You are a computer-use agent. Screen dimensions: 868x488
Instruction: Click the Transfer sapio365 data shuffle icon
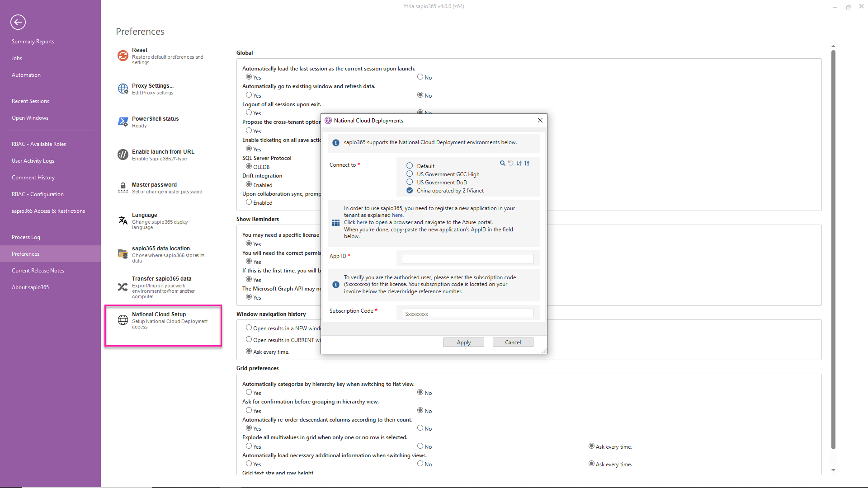pyautogui.click(x=123, y=287)
